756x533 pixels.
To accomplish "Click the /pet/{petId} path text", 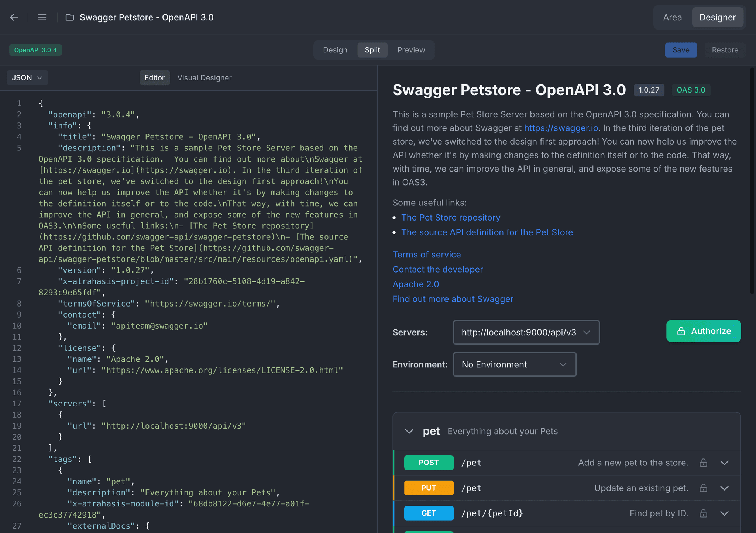I will coord(492,513).
